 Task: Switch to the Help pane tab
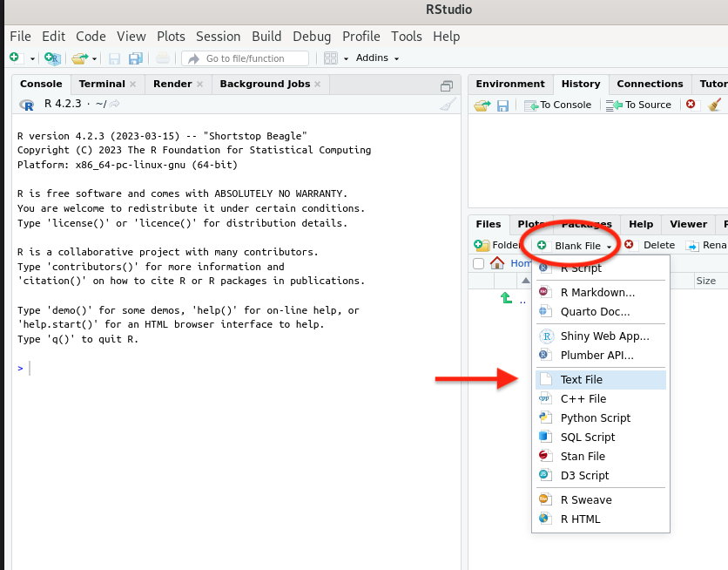click(641, 224)
